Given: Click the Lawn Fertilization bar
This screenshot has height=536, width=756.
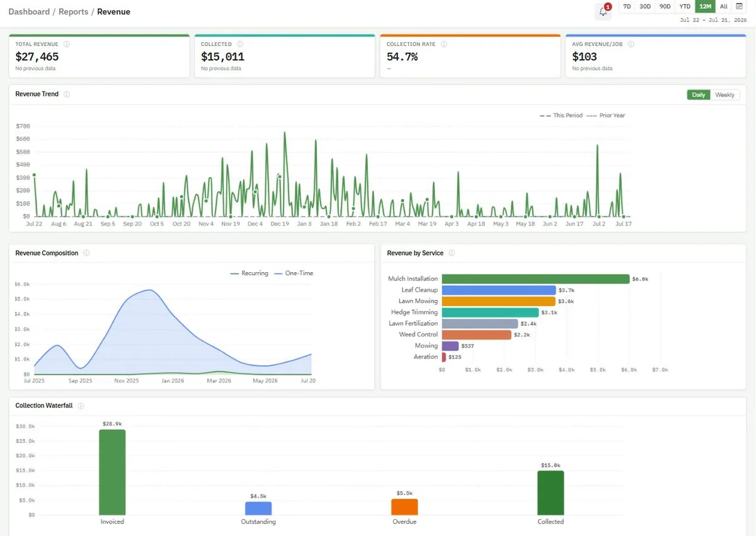Looking at the screenshot, I should (x=480, y=324).
